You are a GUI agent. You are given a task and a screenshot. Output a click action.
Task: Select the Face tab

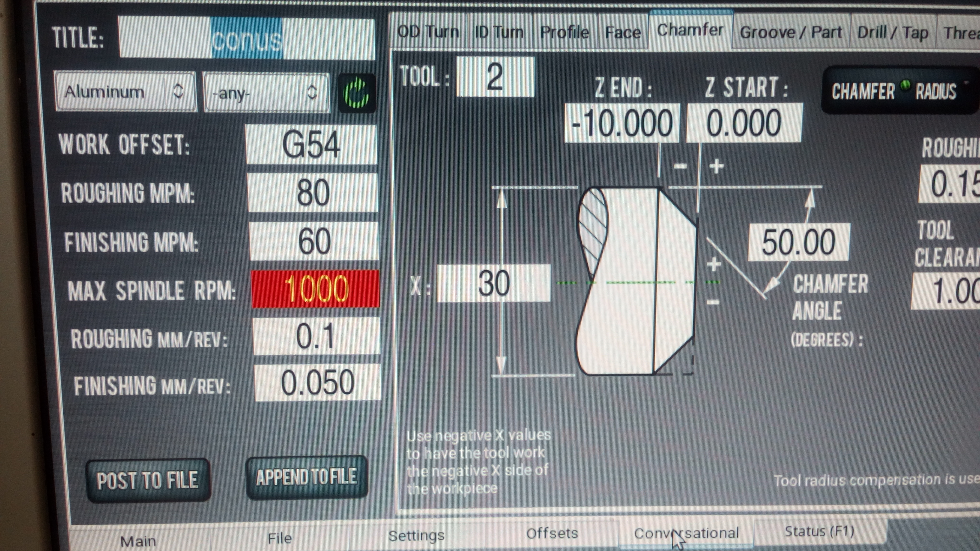pyautogui.click(x=623, y=33)
